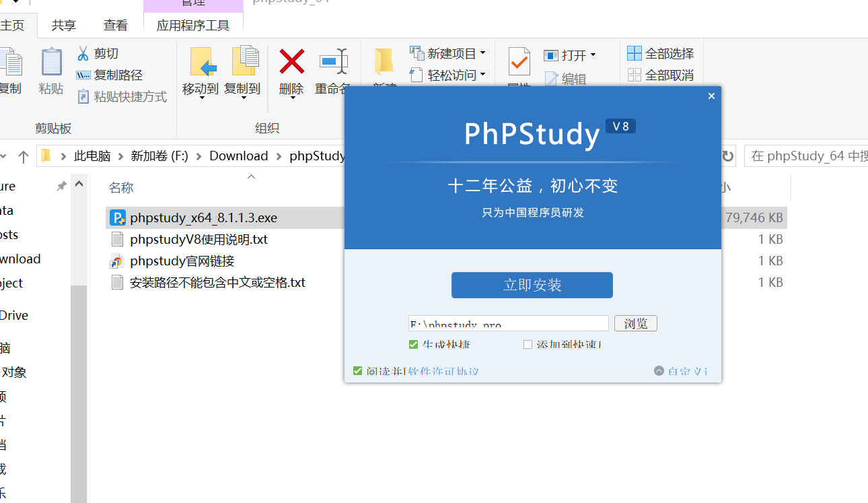868x503 pixels.
Task: Open the Easy access (轻松访问) dropdown
Action: pyautogui.click(x=482, y=75)
